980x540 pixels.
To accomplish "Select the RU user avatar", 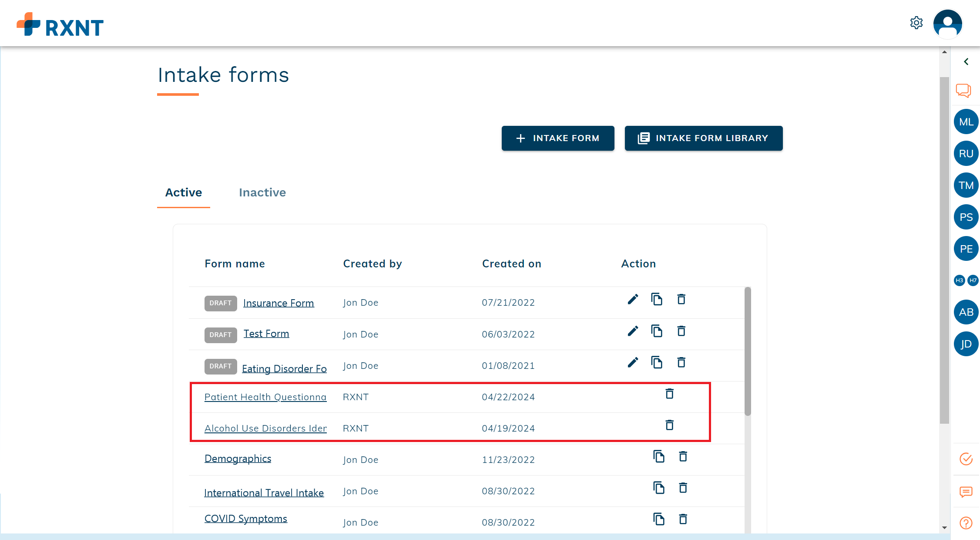I will [x=966, y=153].
